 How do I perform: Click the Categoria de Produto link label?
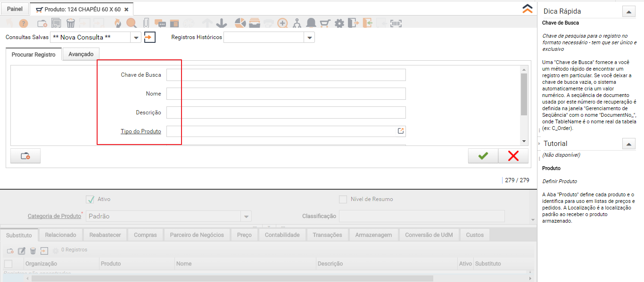point(54,216)
